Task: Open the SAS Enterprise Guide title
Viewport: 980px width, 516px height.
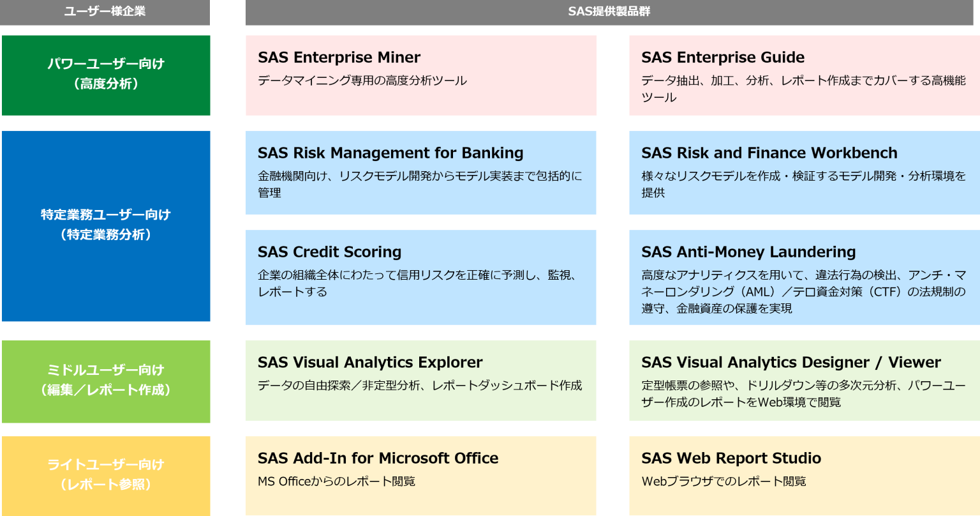Action: click(723, 57)
